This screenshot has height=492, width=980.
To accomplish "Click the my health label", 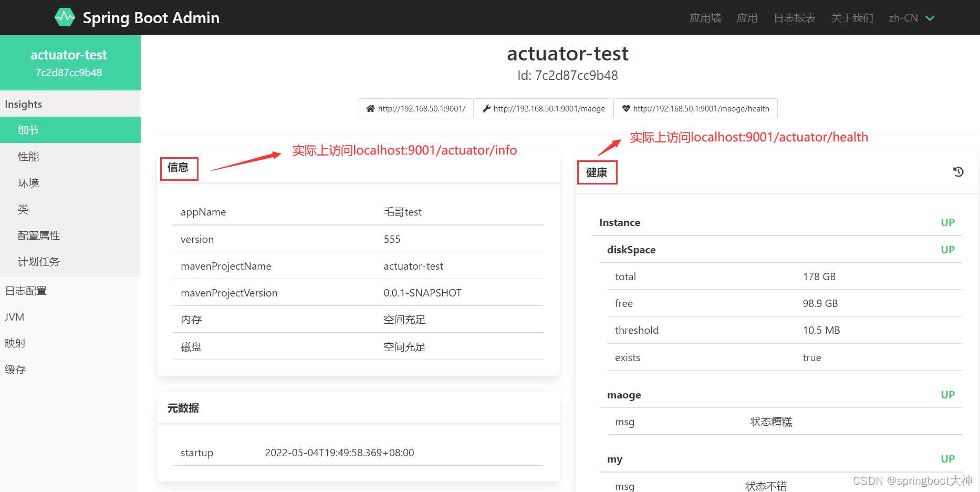I will click(x=614, y=459).
